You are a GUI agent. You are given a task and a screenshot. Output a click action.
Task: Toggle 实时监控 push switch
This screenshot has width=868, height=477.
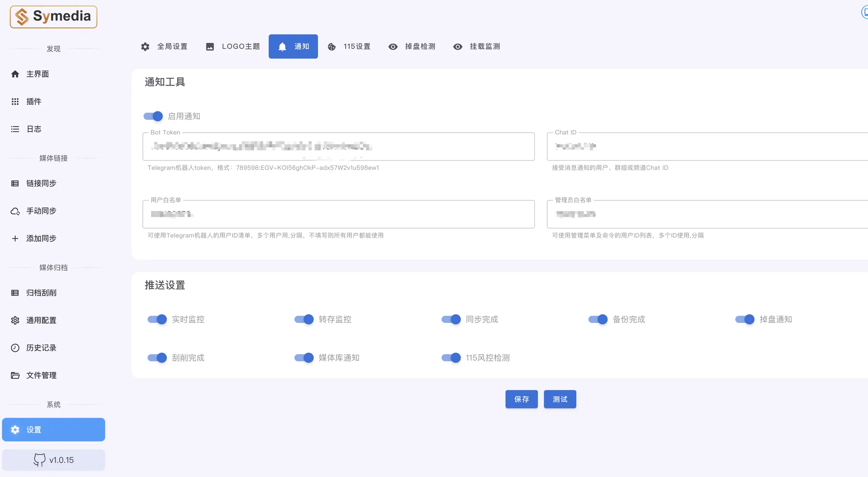[x=157, y=319]
